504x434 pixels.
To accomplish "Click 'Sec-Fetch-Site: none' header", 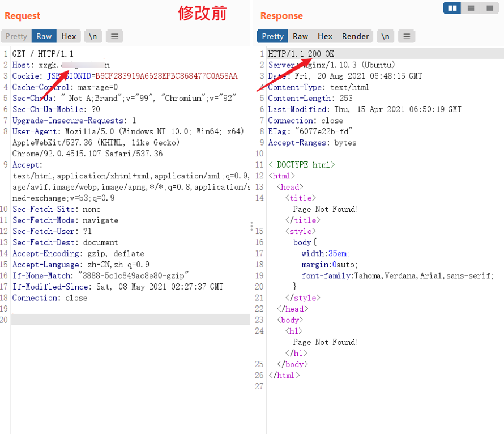I will click(x=56, y=209).
